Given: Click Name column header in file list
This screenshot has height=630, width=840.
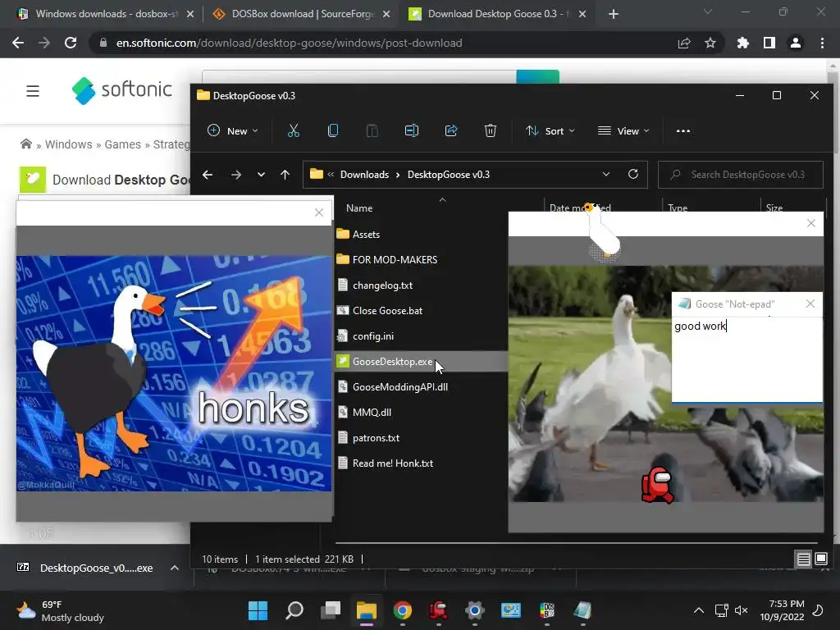Looking at the screenshot, I should pyautogui.click(x=359, y=208).
